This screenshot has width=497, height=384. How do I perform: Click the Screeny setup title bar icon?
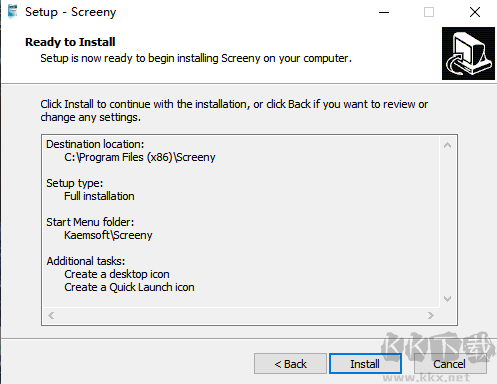pos(13,12)
